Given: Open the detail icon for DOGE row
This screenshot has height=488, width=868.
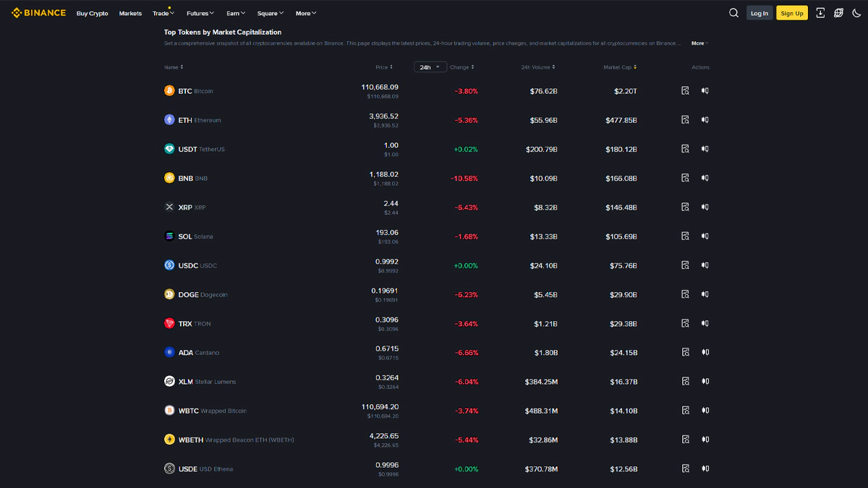Looking at the screenshot, I should [685, 294].
